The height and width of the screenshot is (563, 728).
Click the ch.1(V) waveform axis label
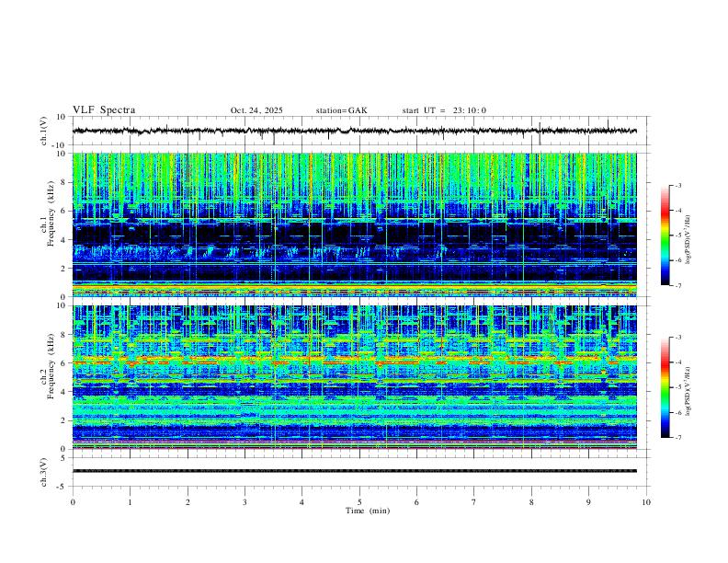point(44,131)
